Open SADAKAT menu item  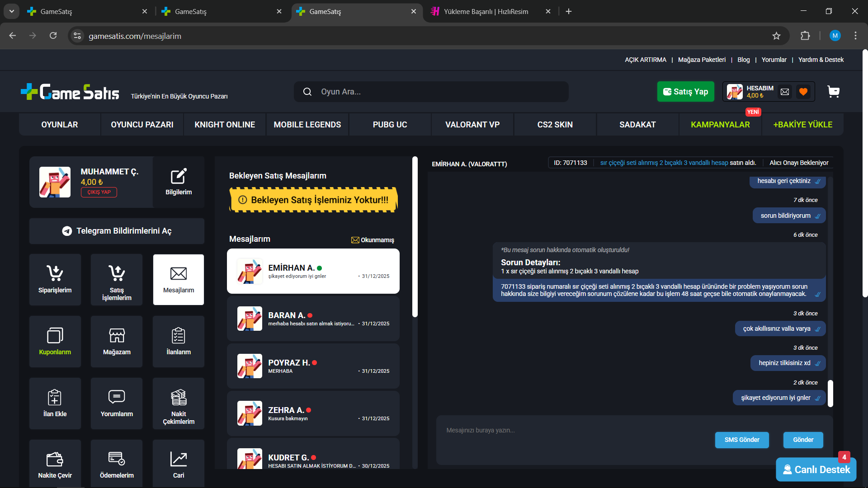coord(637,125)
